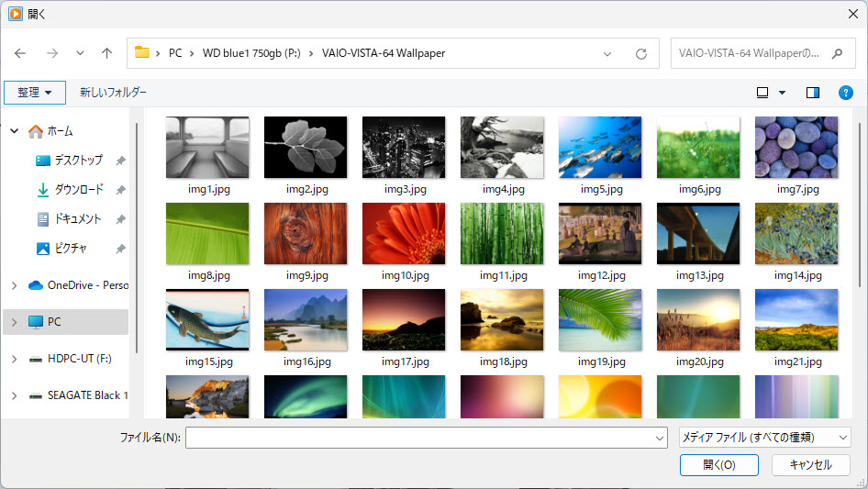
Task: Open the help question mark icon
Action: click(846, 93)
